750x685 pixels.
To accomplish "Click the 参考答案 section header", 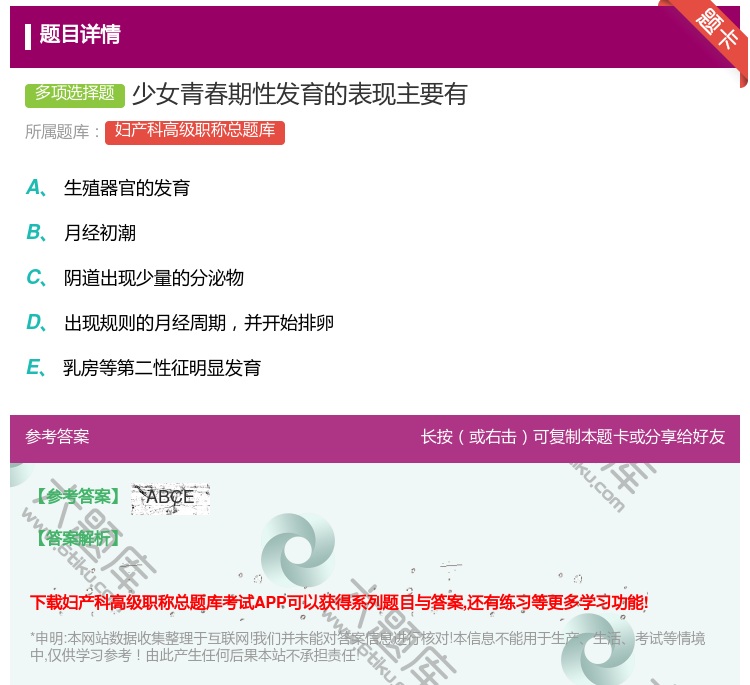I will point(57,437).
